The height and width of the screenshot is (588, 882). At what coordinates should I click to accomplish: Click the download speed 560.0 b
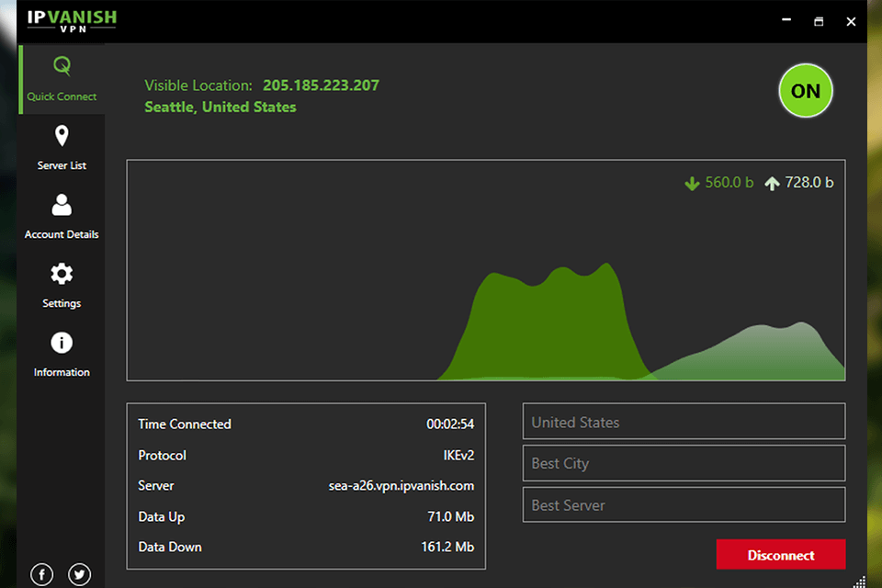point(729,182)
